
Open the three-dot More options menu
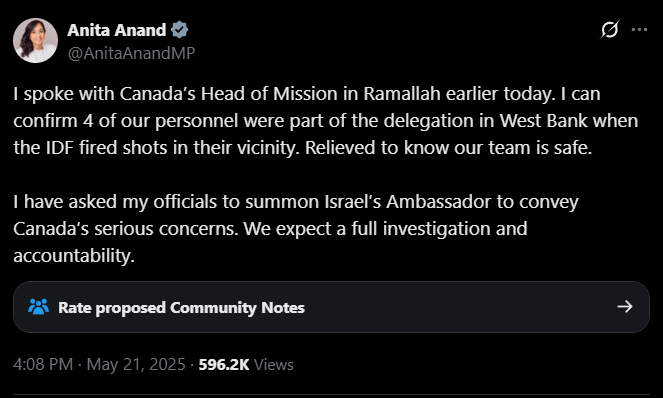tap(639, 30)
